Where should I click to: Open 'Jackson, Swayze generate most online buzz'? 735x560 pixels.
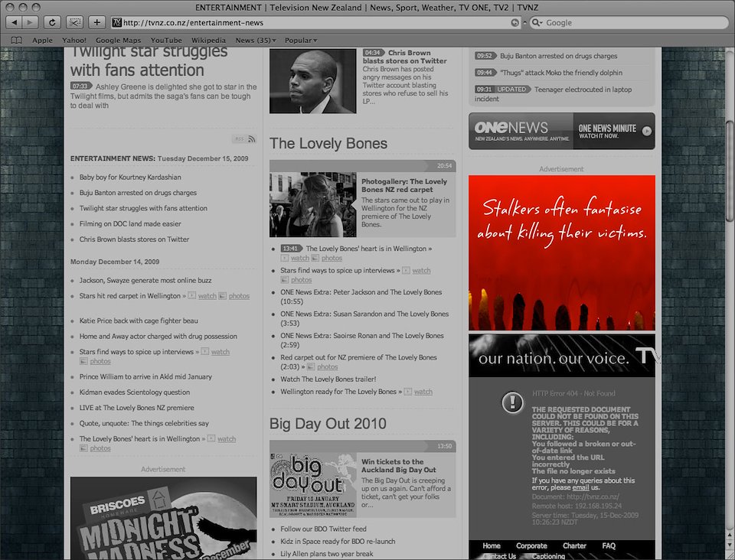click(x=145, y=281)
